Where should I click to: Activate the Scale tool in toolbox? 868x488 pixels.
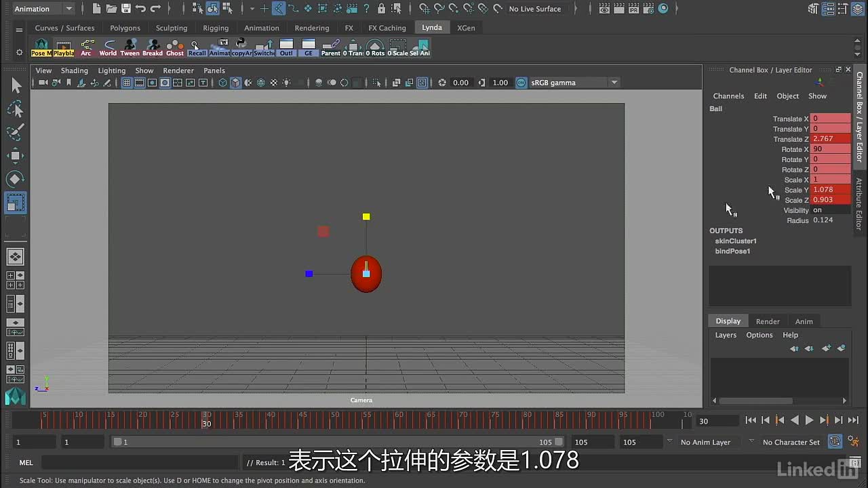tap(16, 202)
